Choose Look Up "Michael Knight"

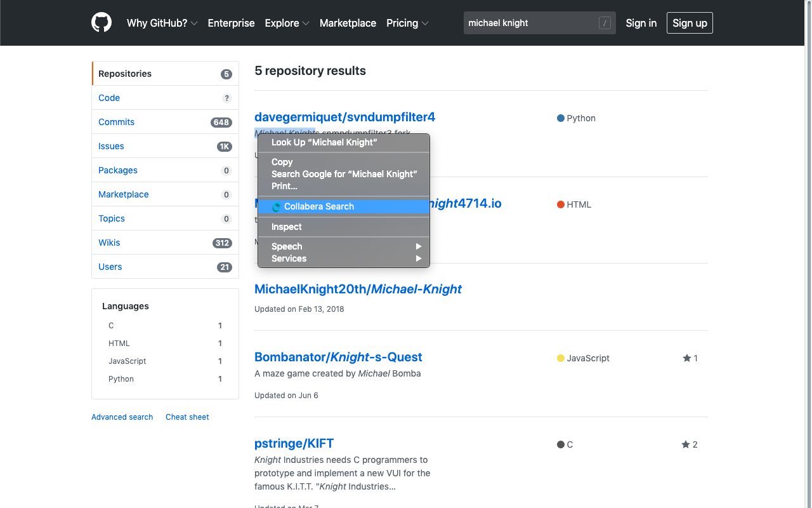point(324,142)
